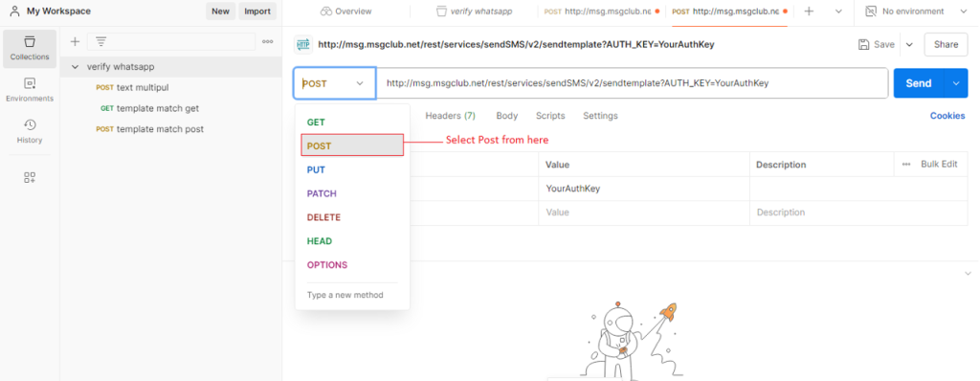Open the three-dot collection options menu

pyautogui.click(x=268, y=41)
